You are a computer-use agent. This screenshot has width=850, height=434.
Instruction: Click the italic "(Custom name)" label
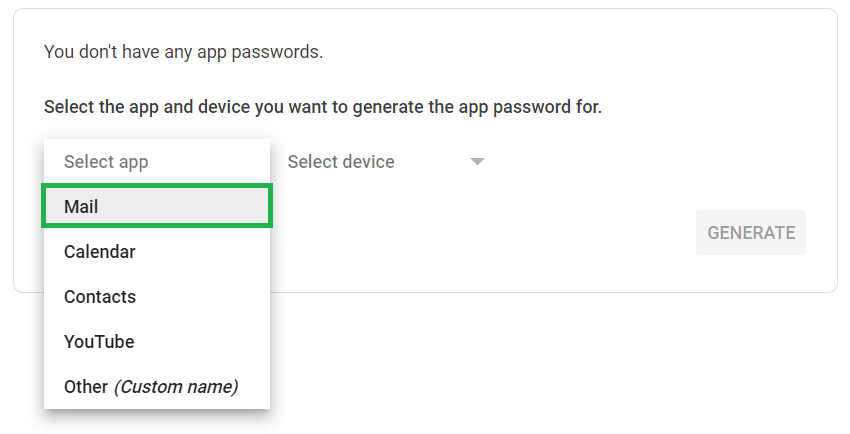pyautogui.click(x=175, y=386)
